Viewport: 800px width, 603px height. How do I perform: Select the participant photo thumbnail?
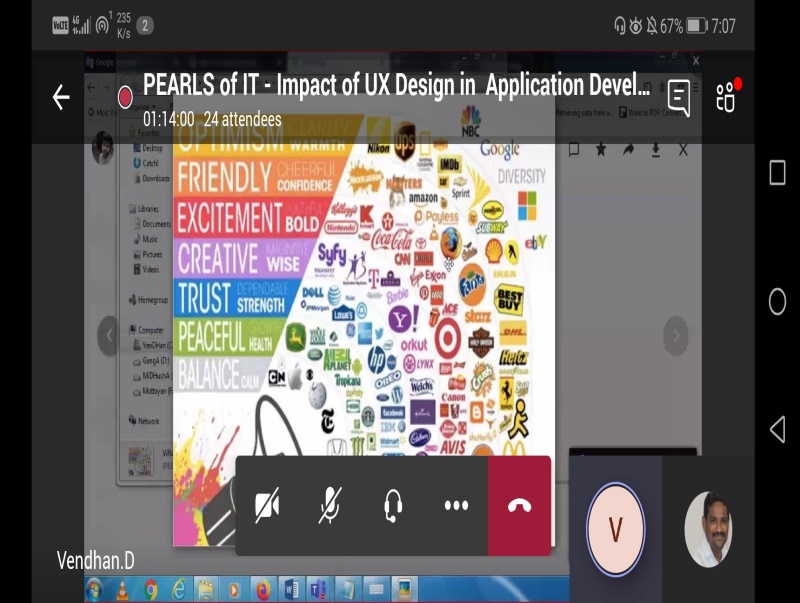click(708, 530)
